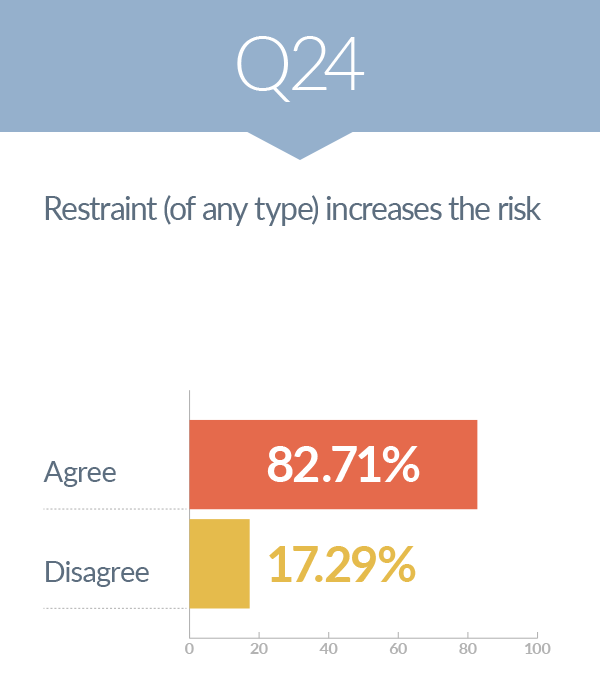Click the 0 axis tick label
Viewport: 600px width, 700px height.
point(189,648)
